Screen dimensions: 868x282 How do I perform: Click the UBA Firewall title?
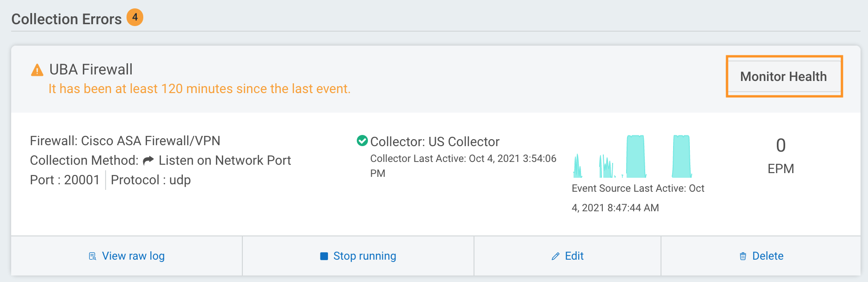click(91, 69)
